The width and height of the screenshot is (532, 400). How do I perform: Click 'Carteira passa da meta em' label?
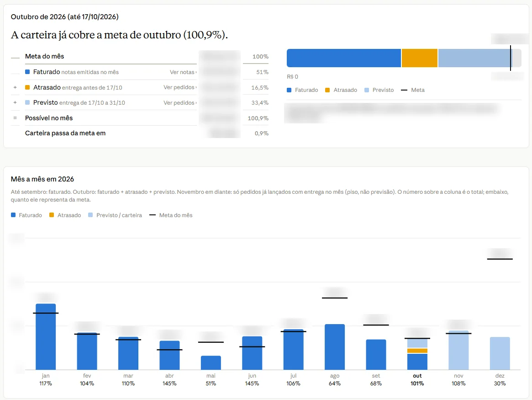[65, 133]
